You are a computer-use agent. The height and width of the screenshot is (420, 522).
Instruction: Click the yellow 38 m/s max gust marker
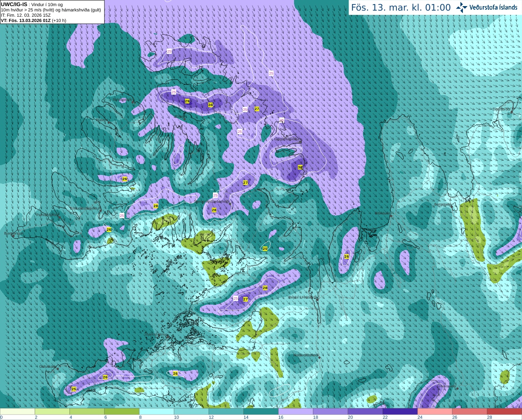[x=300, y=167]
